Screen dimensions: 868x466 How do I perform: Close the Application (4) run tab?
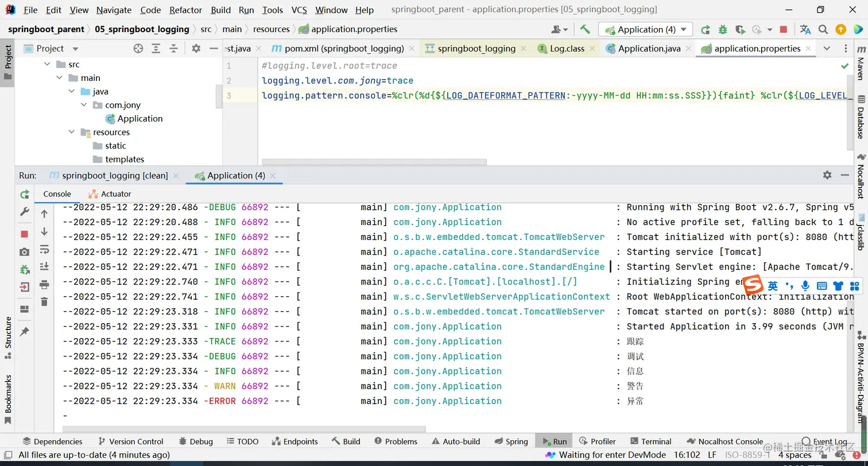pos(273,176)
